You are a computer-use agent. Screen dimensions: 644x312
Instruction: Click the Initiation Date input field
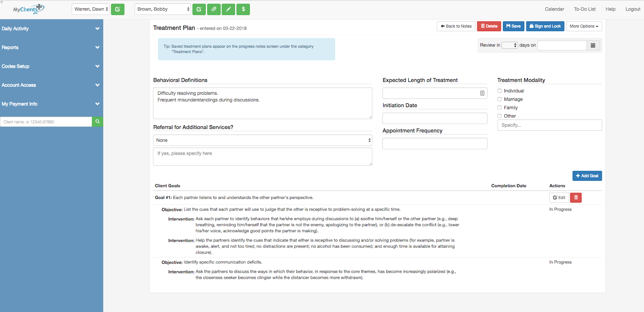(435, 118)
